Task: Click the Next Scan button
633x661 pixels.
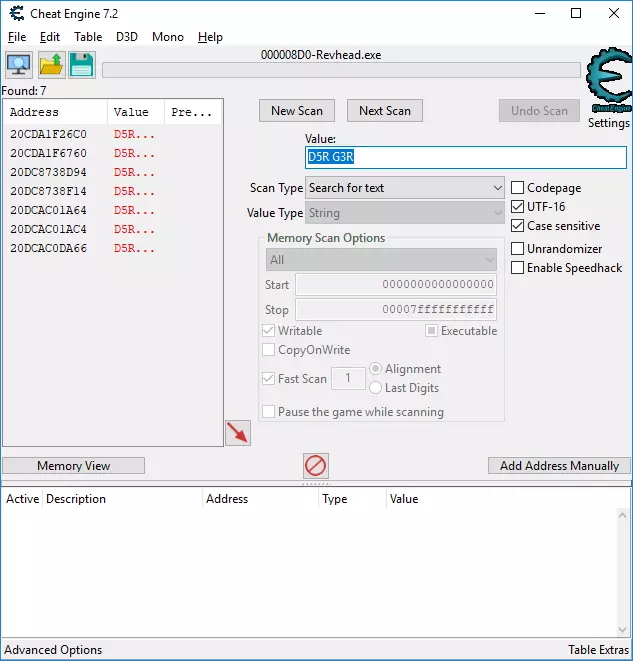Action: tap(385, 111)
